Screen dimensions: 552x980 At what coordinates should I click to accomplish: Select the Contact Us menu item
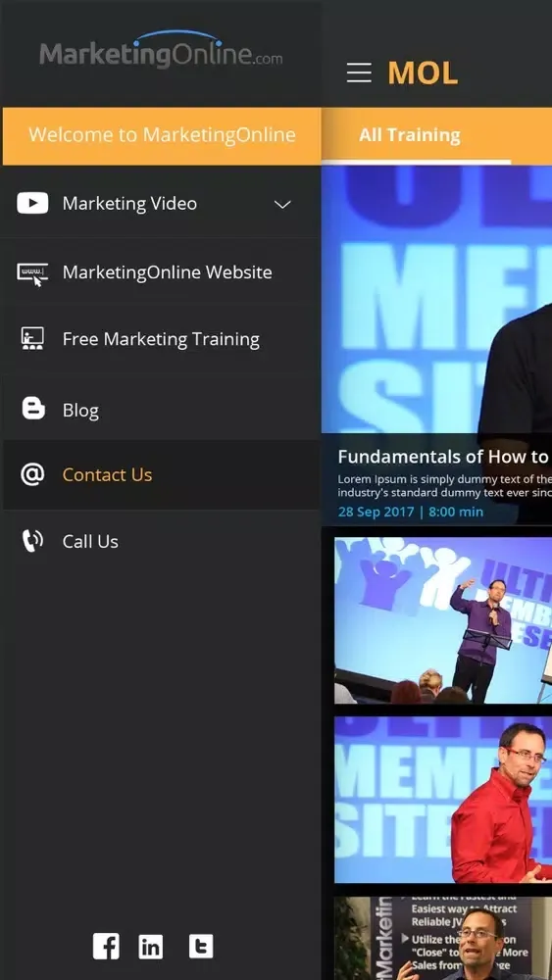click(x=162, y=474)
